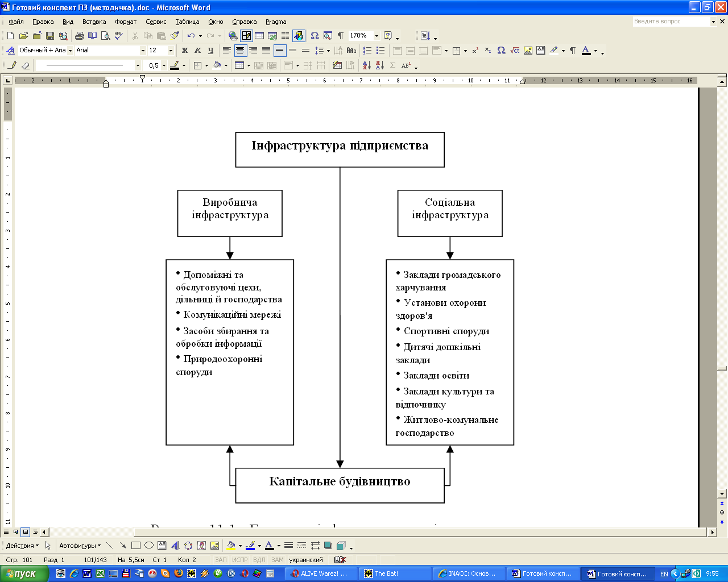The width and height of the screenshot is (728, 582).
Task: Select the Draw Table pencil tool
Action: coord(13,66)
